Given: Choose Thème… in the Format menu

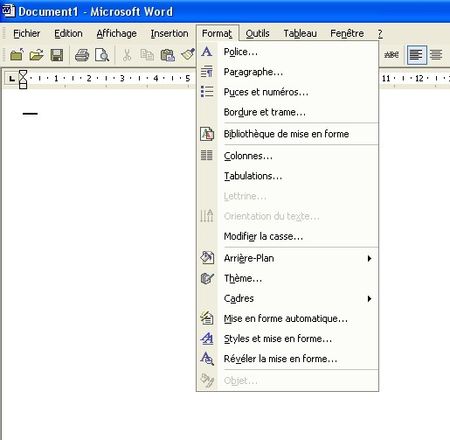Looking at the screenshot, I should click(x=288, y=278).
